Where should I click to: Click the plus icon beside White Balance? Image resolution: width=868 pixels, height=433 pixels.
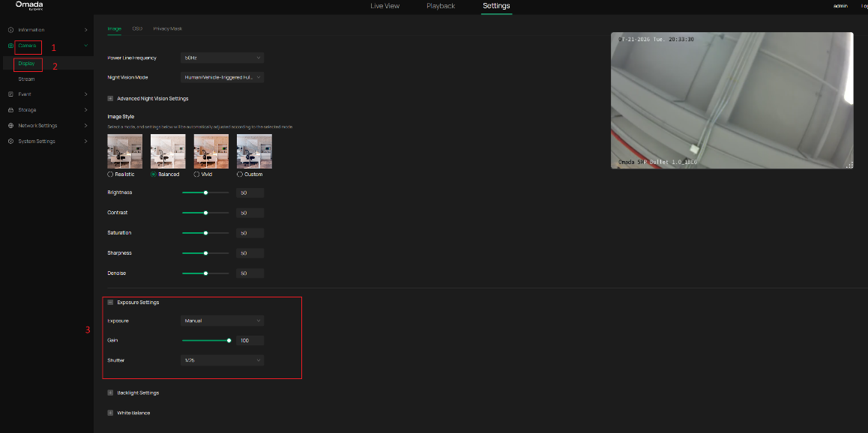click(x=110, y=413)
